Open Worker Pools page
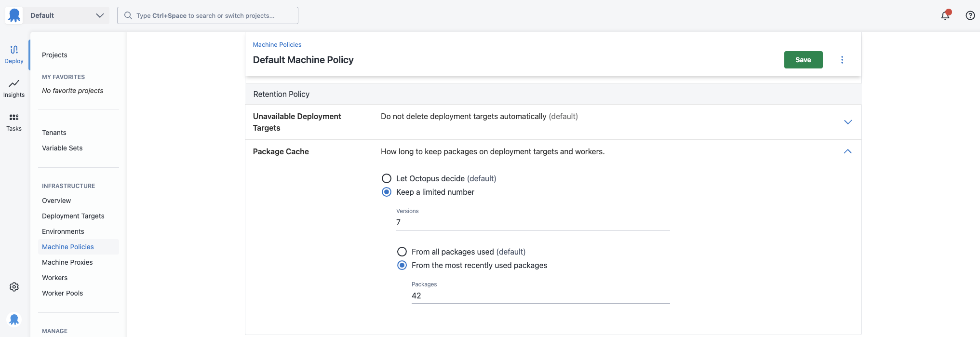Viewport: 980px width, 337px height. [63, 293]
